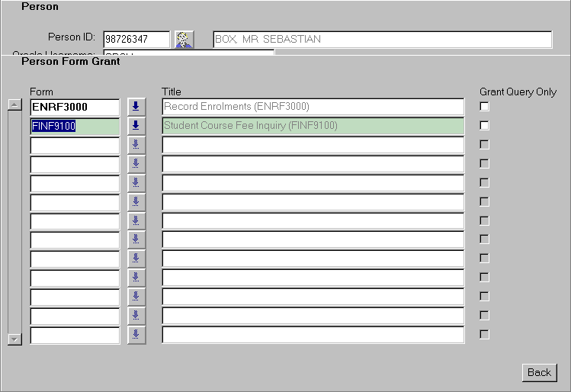Click the scroll up arrow of the form list
The height and width of the screenshot is (392, 571).
pyautogui.click(x=14, y=105)
